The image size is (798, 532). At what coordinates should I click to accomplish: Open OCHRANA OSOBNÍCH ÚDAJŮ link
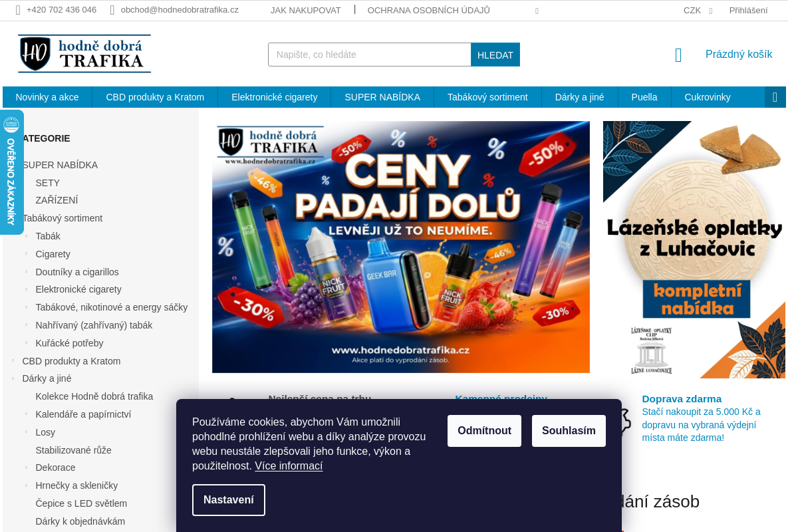[x=429, y=11]
